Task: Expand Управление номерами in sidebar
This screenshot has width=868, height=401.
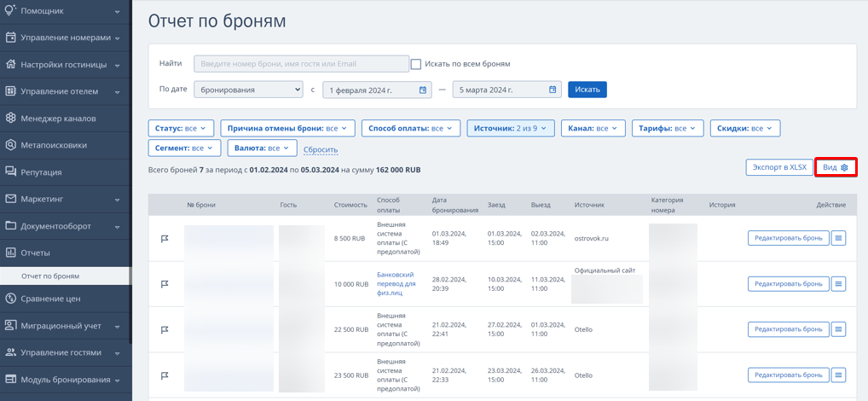Action: (x=66, y=38)
